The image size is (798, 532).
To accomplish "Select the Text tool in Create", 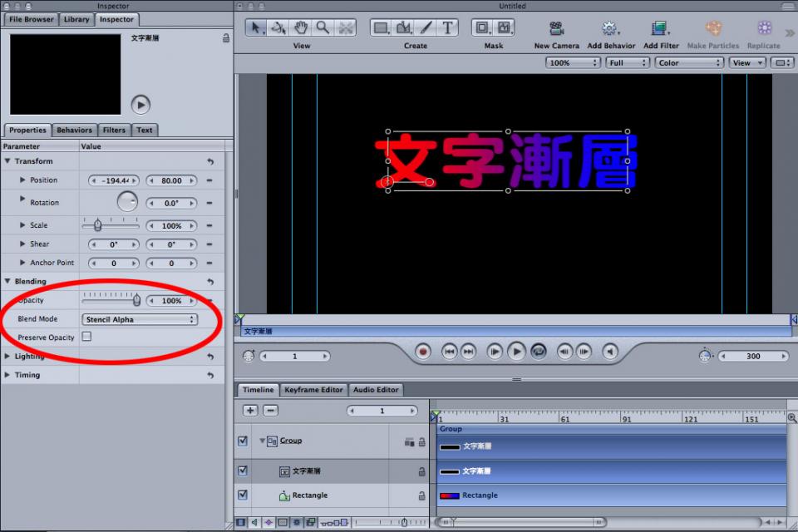I will [x=447, y=27].
